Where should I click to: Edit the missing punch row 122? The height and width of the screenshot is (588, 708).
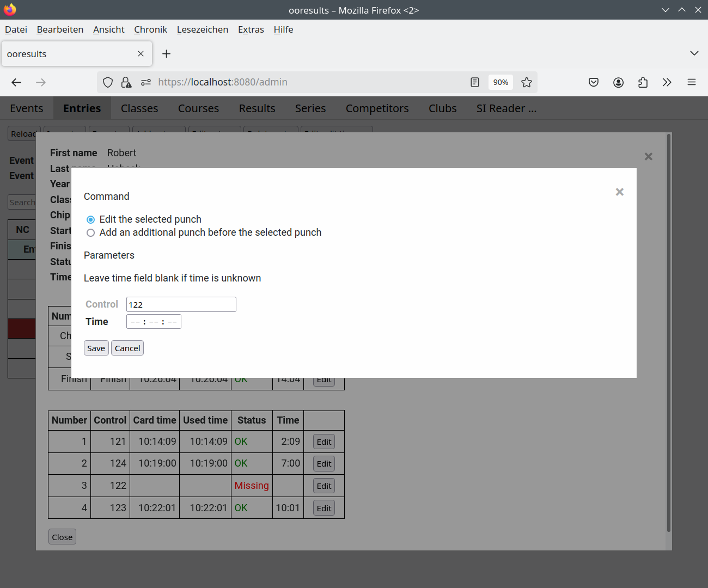[324, 486]
